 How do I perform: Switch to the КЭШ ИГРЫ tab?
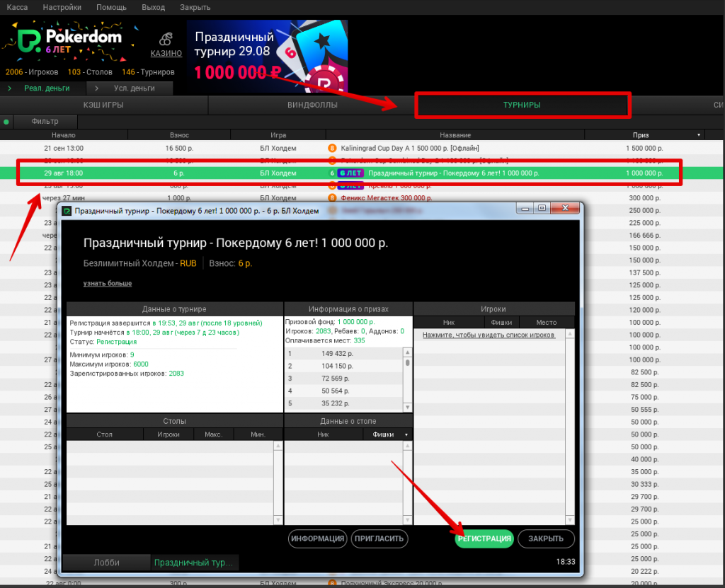[x=103, y=105]
